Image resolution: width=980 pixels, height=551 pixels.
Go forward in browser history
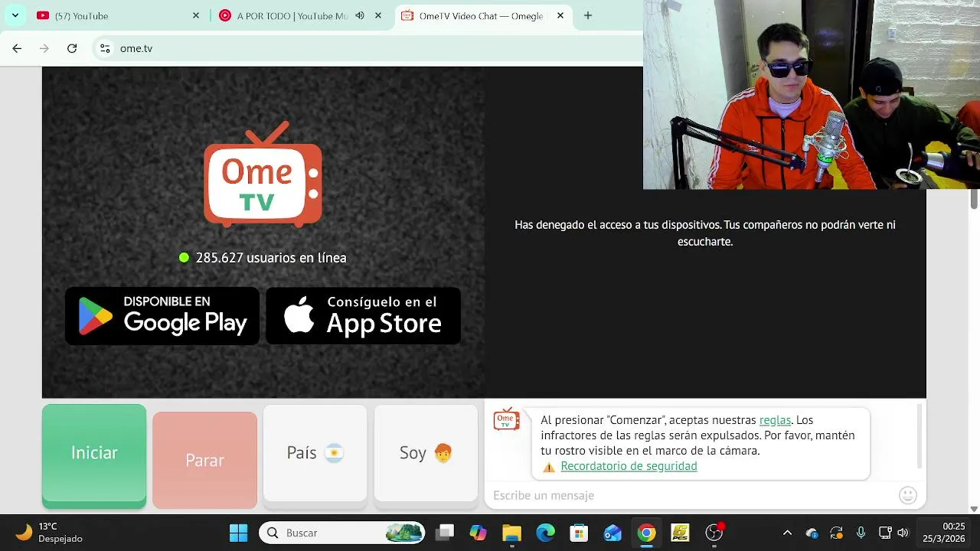coord(44,48)
